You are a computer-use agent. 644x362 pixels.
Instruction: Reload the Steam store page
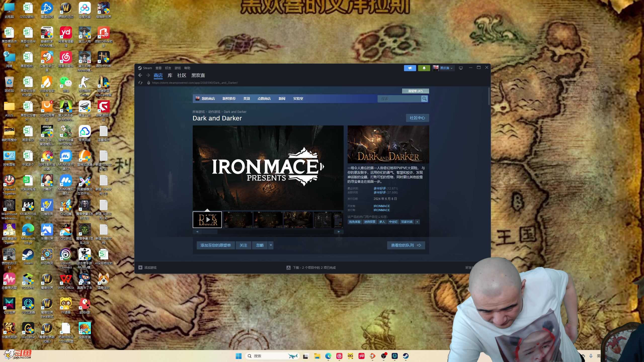pos(140,83)
